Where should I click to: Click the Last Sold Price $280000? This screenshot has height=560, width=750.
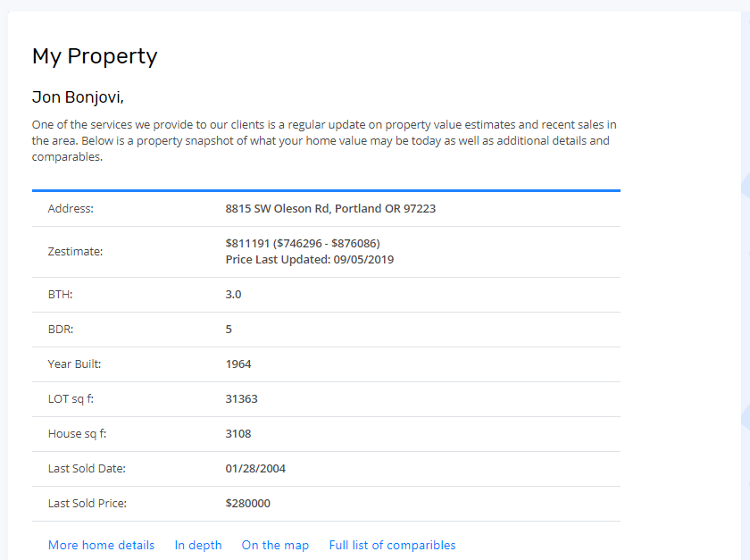[248, 504]
